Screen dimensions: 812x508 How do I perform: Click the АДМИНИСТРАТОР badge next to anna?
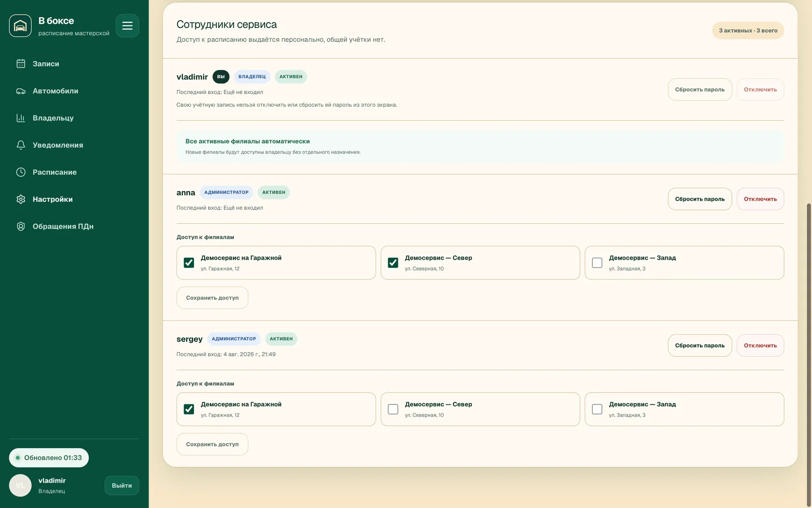tap(226, 193)
